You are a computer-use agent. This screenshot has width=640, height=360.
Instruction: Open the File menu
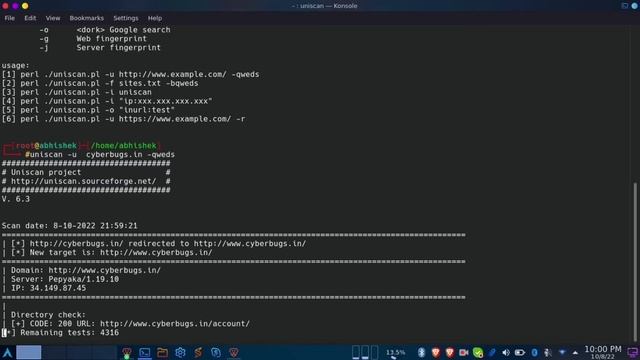pyautogui.click(x=10, y=18)
